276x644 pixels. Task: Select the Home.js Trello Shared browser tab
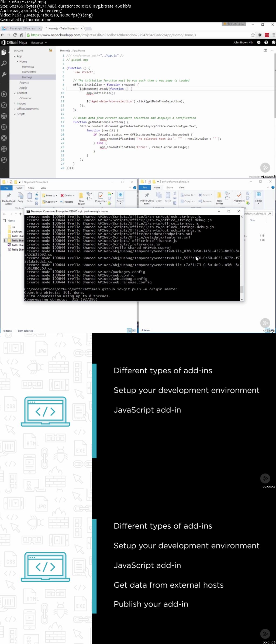(x=63, y=28)
